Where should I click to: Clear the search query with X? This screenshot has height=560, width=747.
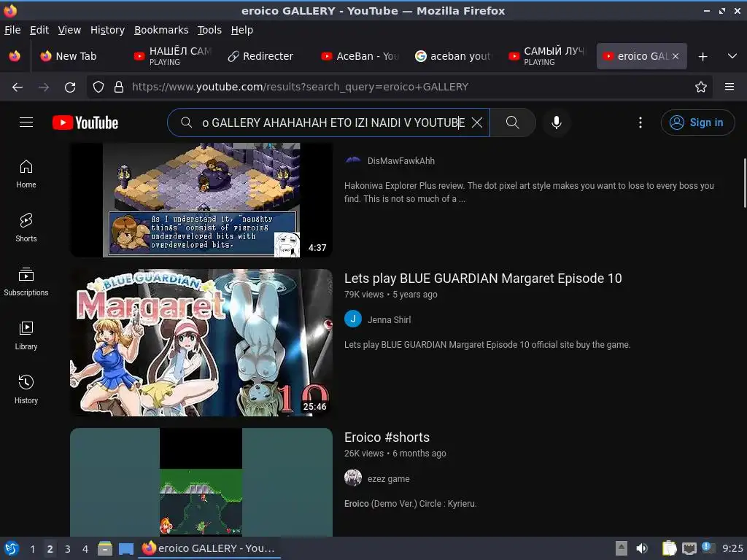tap(477, 122)
